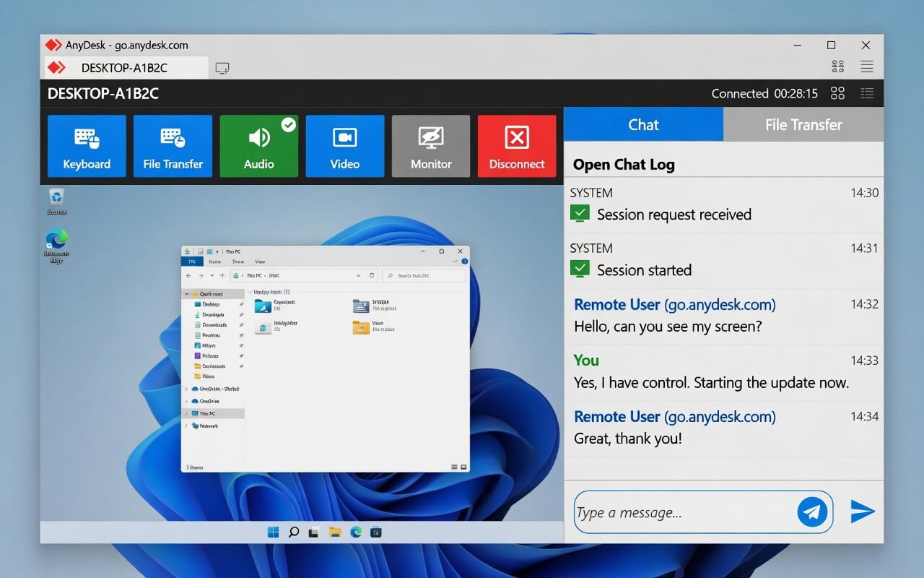Open the recent locations dropdown in Explorer
This screenshot has width=924, height=578.
pos(212,275)
